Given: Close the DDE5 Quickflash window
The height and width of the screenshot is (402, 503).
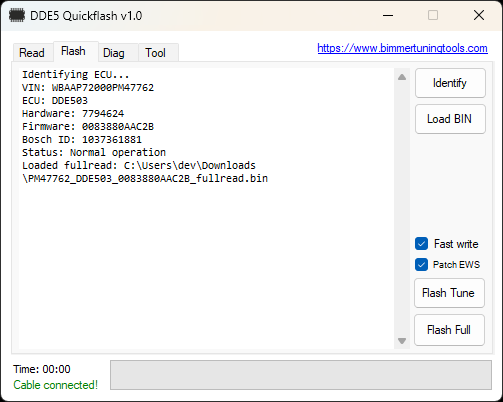Looking at the screenshot, I should (x=479, y=15).
